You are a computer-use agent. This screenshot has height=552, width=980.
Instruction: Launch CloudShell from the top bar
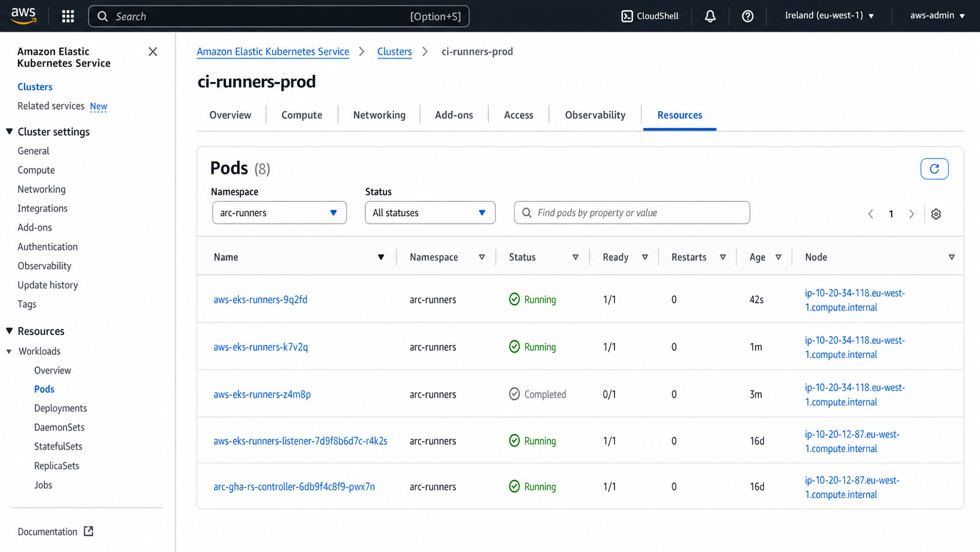(649, 16)
